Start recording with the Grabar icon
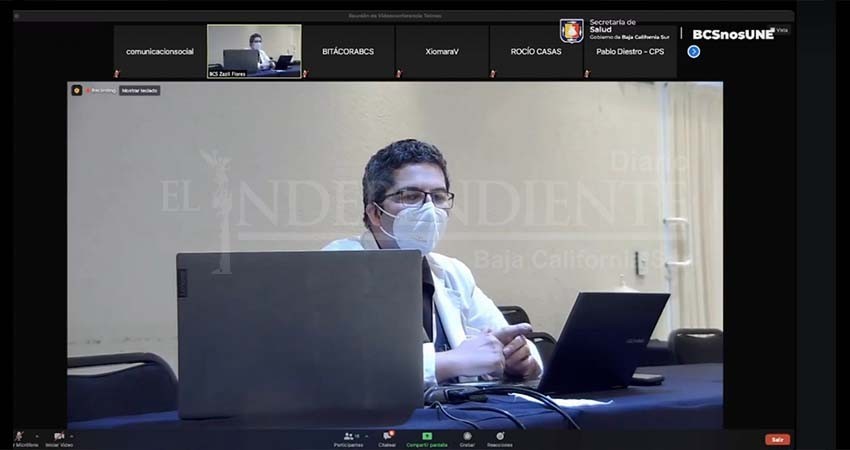This screenshot has width=850, height=450. coord(467,437)
